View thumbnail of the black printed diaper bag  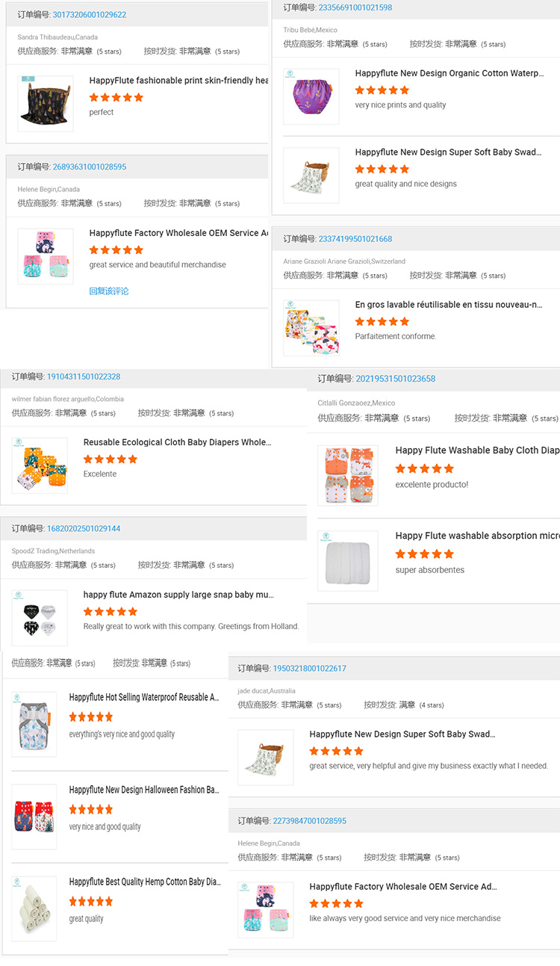click(45, 103)
